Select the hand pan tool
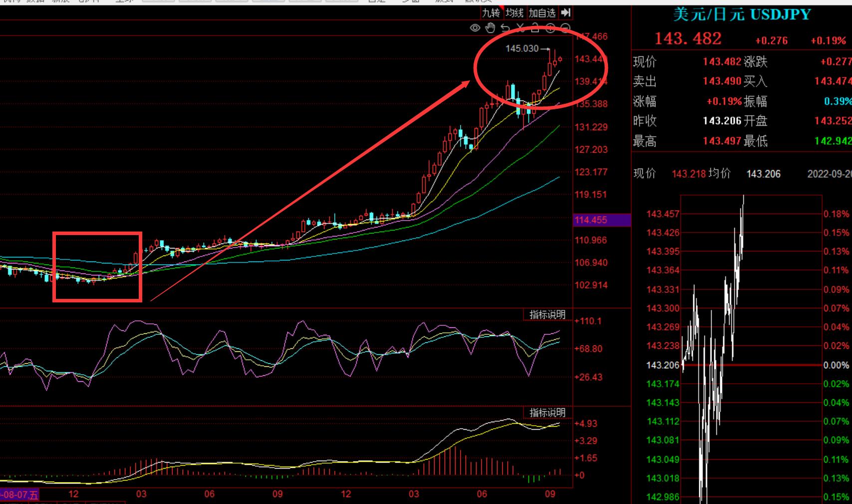The image size is (852, 504). coord(490,28)
